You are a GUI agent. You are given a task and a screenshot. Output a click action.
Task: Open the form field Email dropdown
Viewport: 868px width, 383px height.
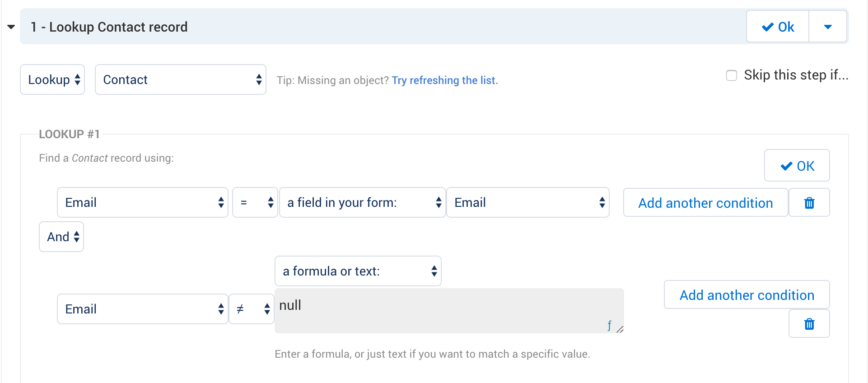click(x=527, y=203)
